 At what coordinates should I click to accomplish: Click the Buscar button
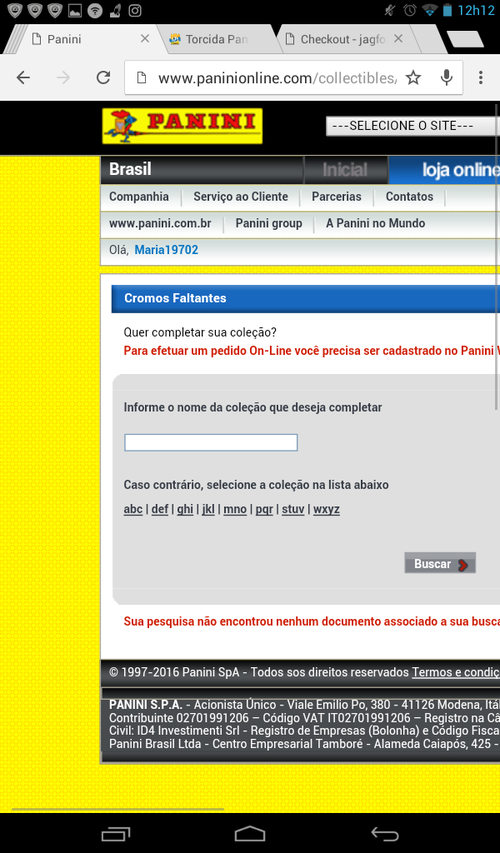coord(440,564)
